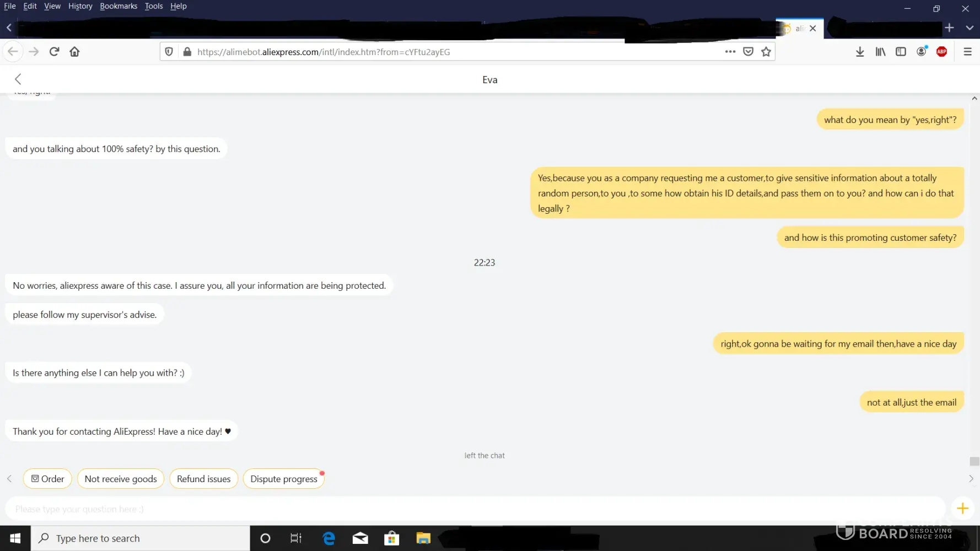The width and height of the screenshot is (980, 551).
Task: Click message "and how is this promoting customer safety?"
Action: [870, 237]
